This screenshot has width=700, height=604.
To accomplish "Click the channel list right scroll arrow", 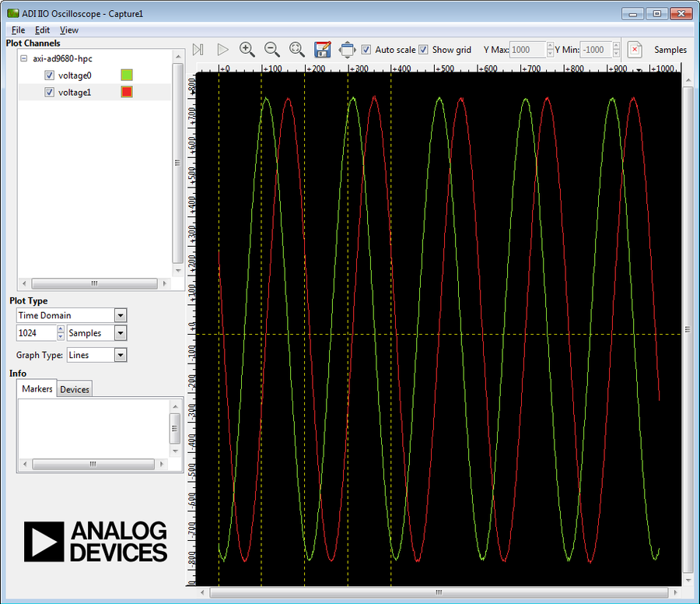I will [x=165, y=283].
